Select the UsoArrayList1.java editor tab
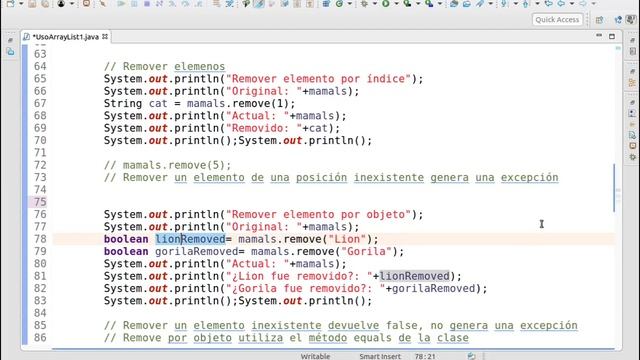640x360 pixels. [x=65, y=37]
